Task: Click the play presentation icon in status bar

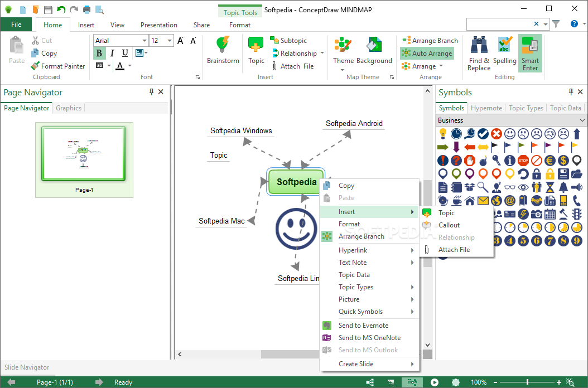Action: [x=434, y=382]
